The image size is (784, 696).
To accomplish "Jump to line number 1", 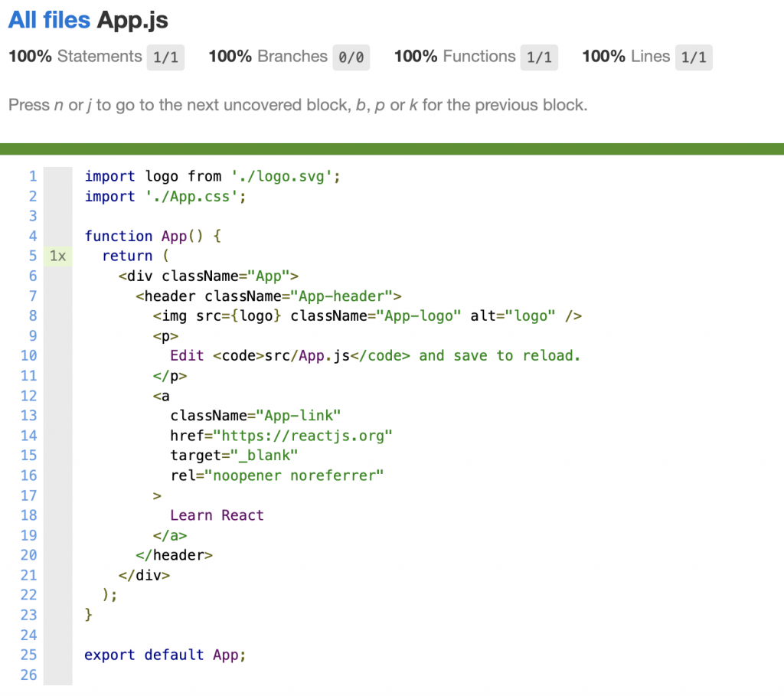I will pyautogui.click(x=32, y=176).
